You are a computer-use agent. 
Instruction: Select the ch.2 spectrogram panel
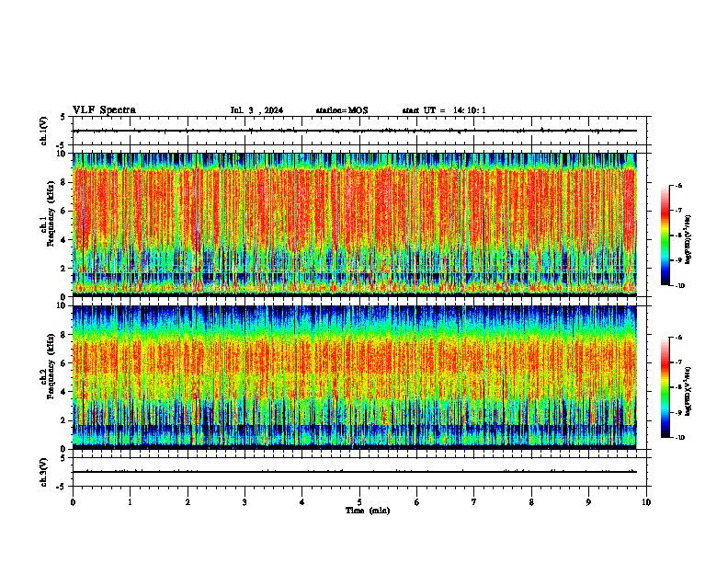click(x=354, y=377)
